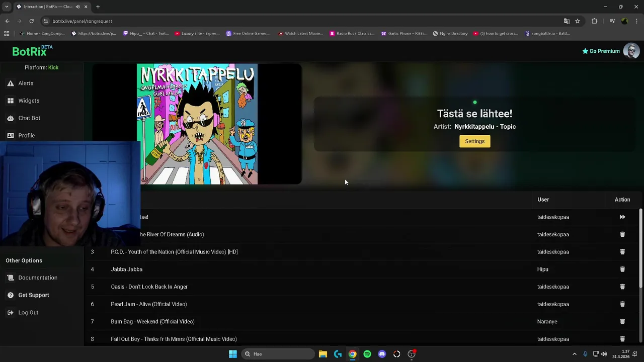Delete the River Of Dreams request
The image size is (644, 362).
622,234
